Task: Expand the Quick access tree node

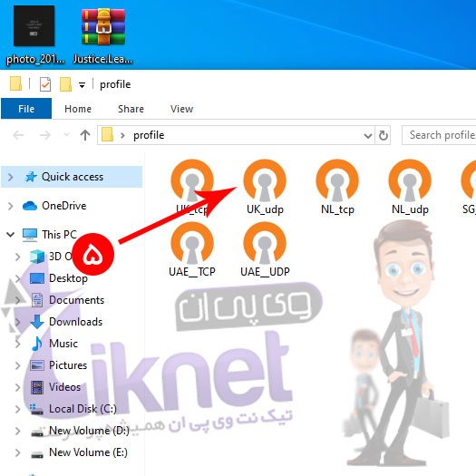Action: [10, 177]
